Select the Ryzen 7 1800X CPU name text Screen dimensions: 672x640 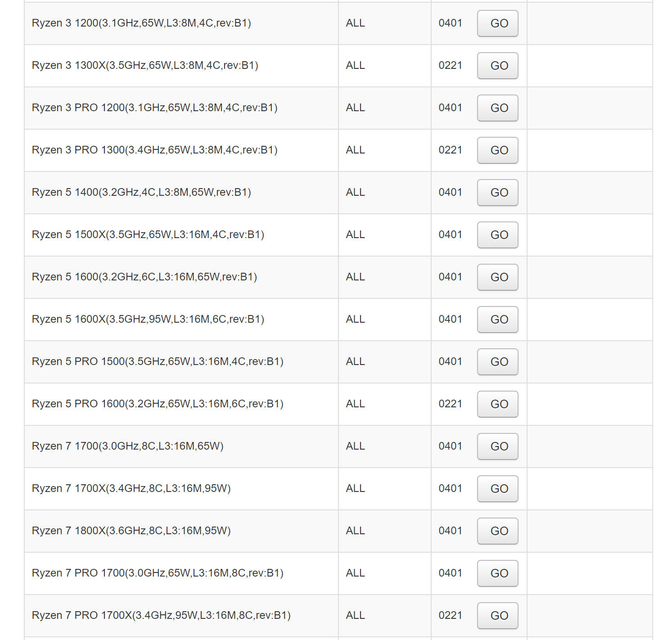click(x=131, y=531)
